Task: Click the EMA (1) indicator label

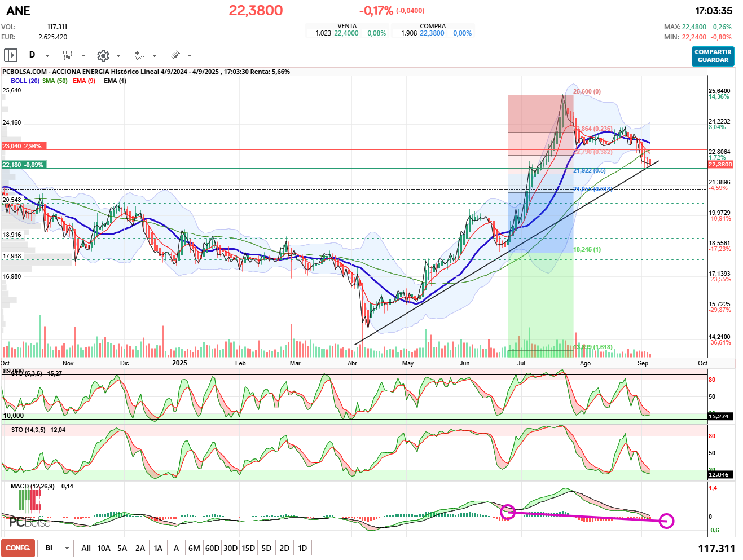Action: point(115,81)
